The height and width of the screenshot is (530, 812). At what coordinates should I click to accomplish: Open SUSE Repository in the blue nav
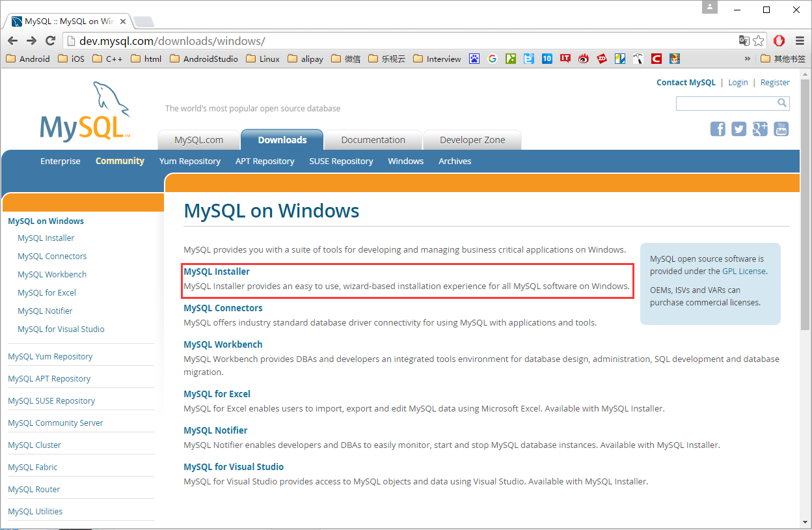(x=341, y=161)
